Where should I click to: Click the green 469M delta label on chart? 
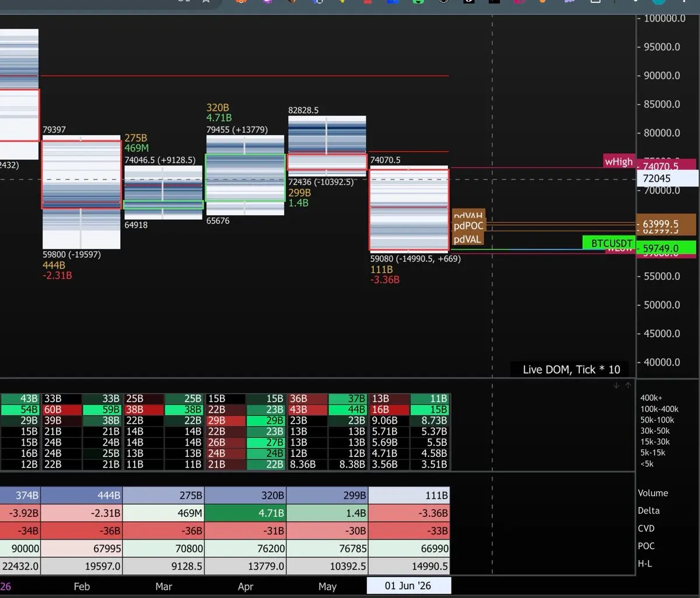click(136, 148)
